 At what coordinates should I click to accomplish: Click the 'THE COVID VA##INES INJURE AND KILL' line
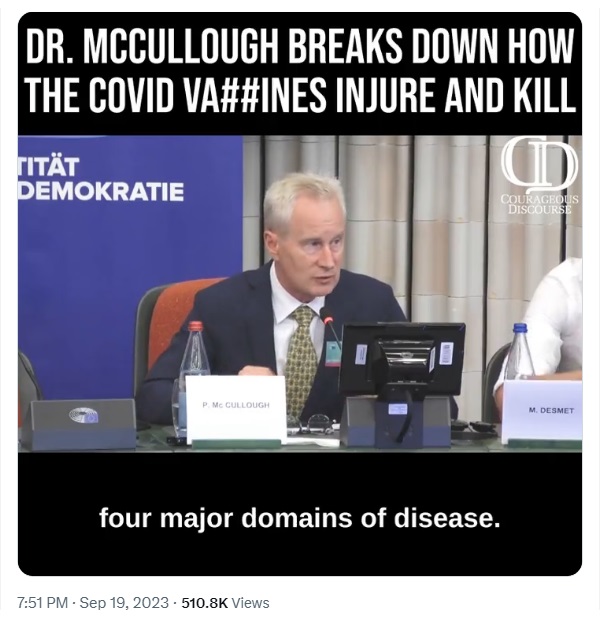pyautogui.click(x=300, y=95)
